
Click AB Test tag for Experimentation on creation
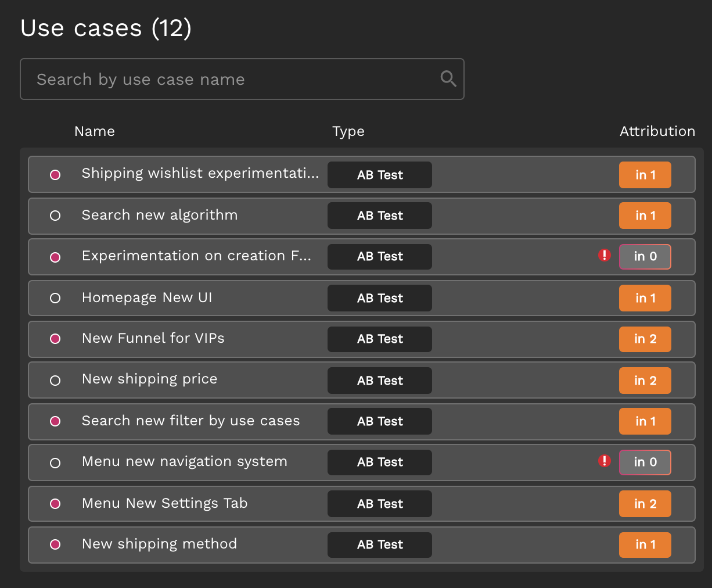click(x=380, y=256)
